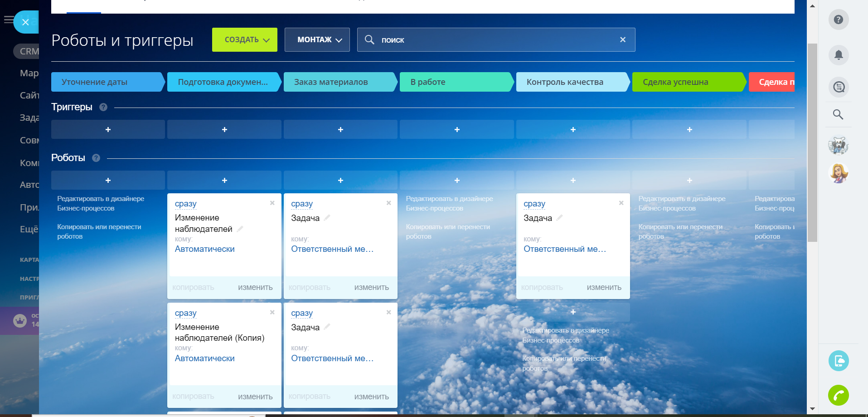Open notifications bell in right panel
Image resolution: width=868 pixels, height=417 pixels.
[x=839, y=55]
